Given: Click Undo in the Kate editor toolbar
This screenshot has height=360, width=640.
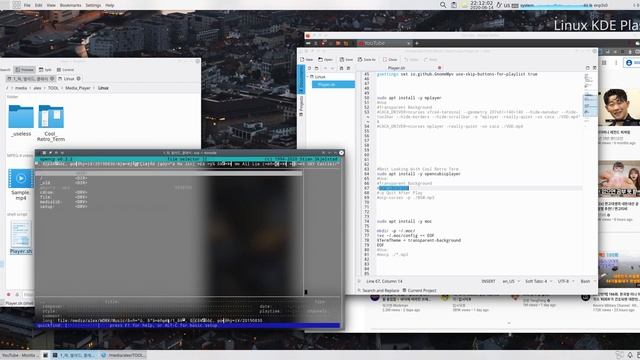Looking at the screenshot, I should coord(411,60).
